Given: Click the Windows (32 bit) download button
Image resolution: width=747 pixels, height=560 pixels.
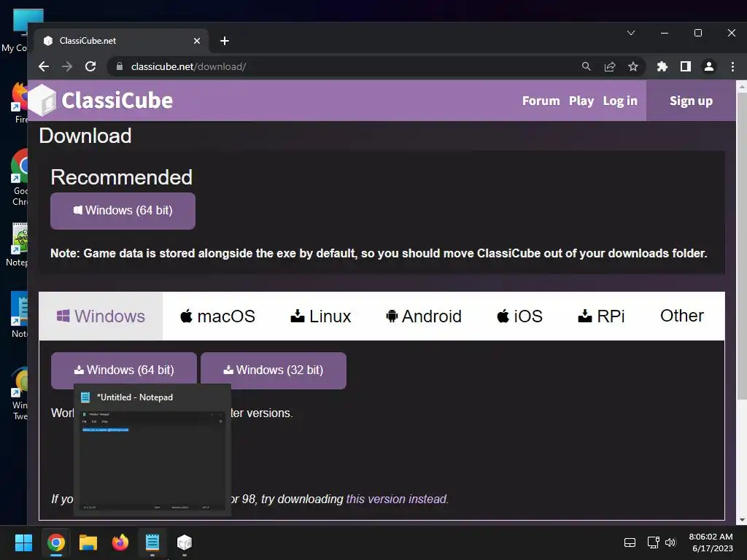Looking at the screenshot, I should [274, 370].
